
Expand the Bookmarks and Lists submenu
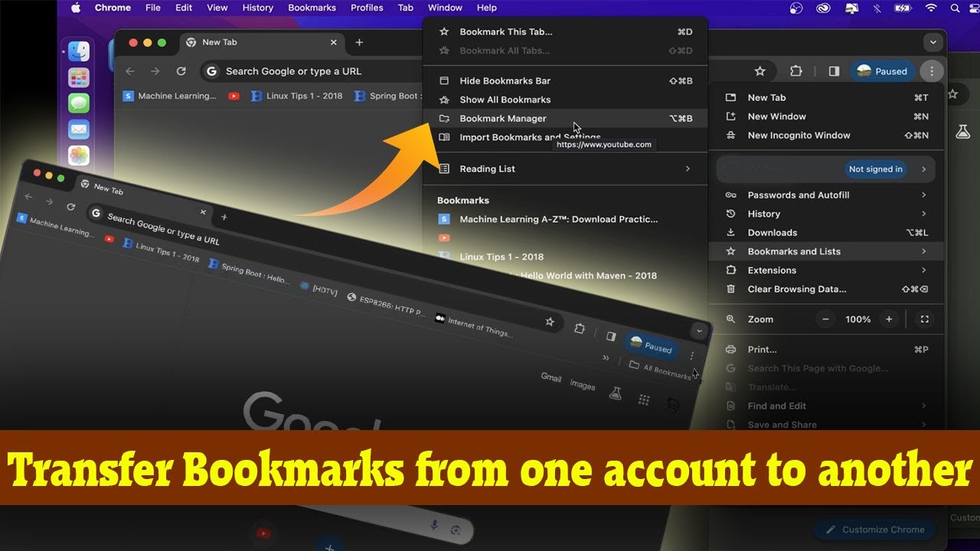click(826, 251)
